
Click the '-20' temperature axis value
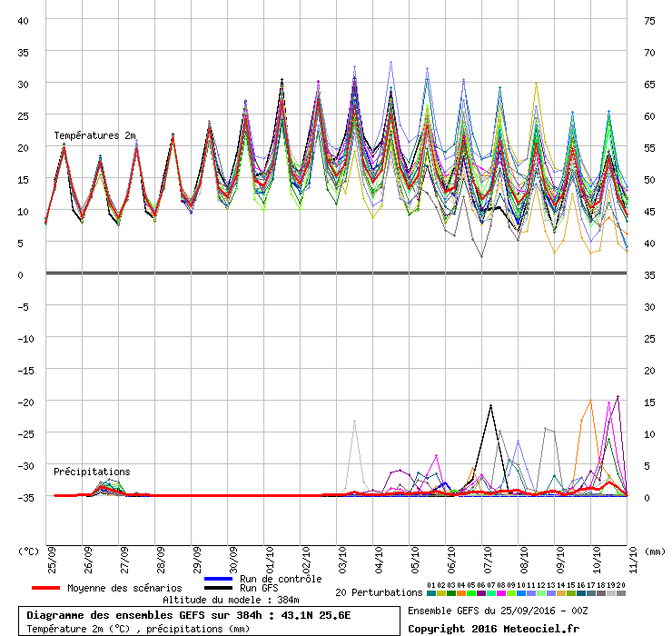pyautogui.click(x=25, y=402)
